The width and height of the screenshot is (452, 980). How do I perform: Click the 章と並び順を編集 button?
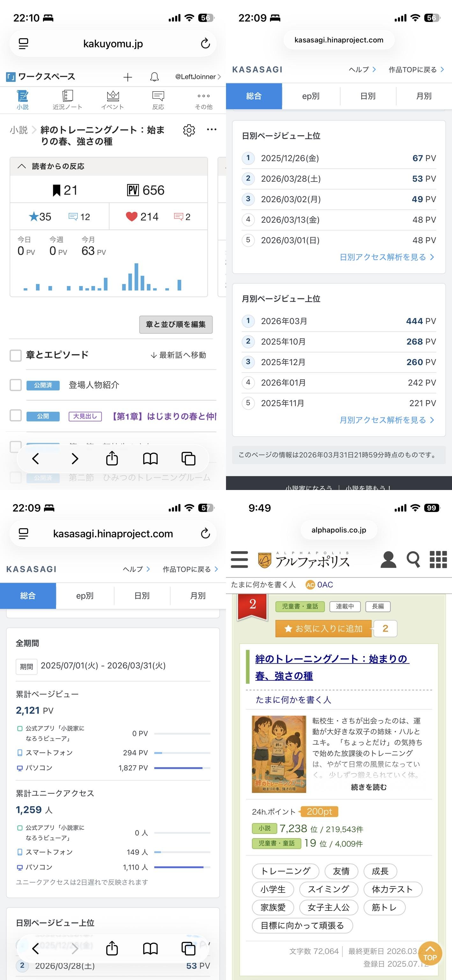pyautogui.click(x=176, y=324)
